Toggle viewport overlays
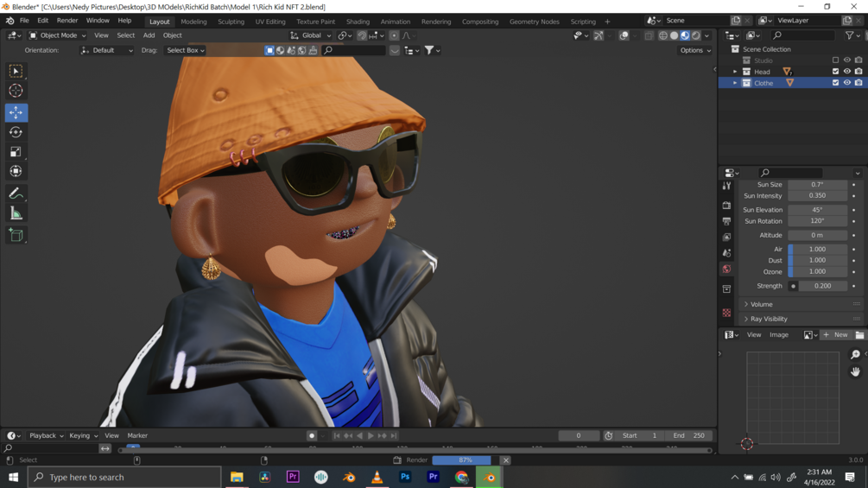 pyautogui.click(x=624, y=35)
